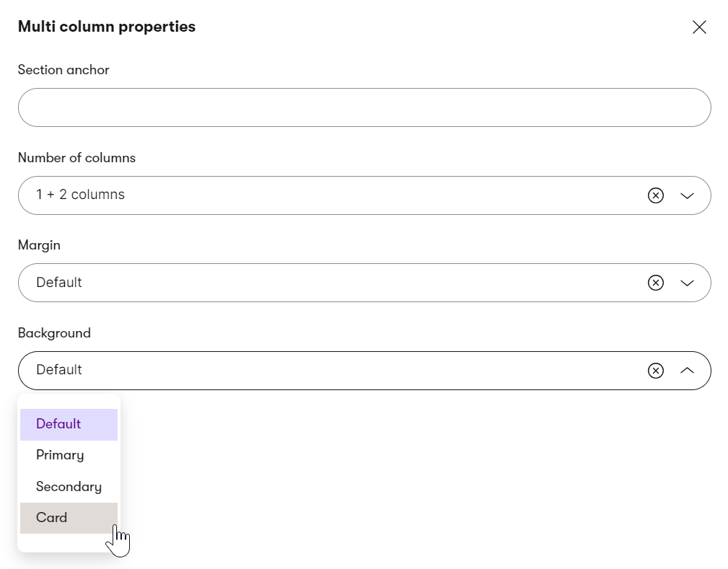Screen dimensions: 728x569
Task: Click the Default value in Margin box
Action: pyautogui.click(x=59, y=282)
